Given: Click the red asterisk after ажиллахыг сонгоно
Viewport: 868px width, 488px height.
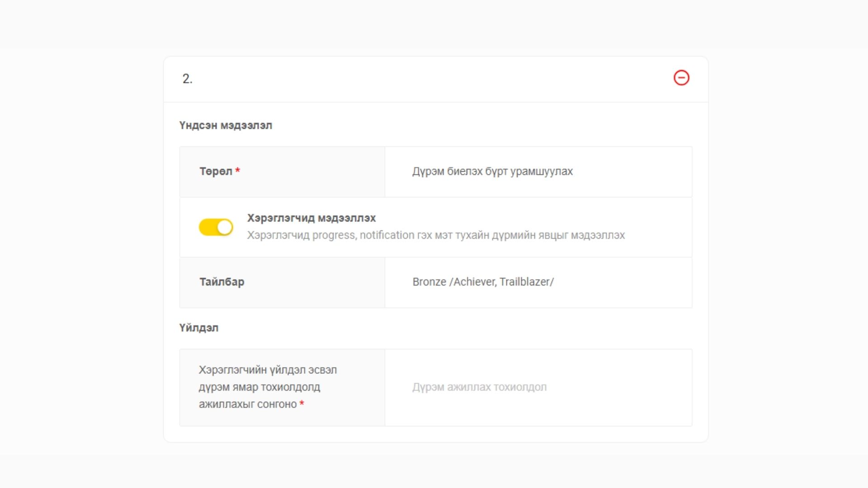Looking at the screenshot, I should pos(302,403).
